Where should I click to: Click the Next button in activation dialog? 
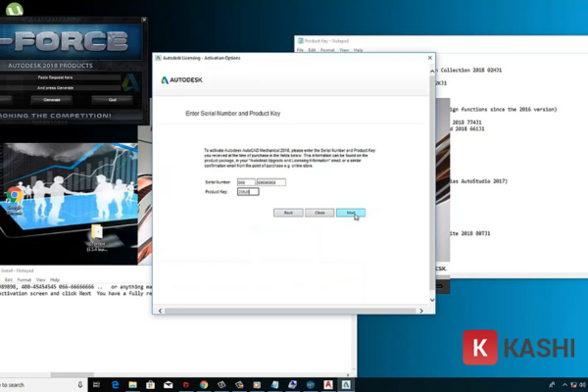350,212
